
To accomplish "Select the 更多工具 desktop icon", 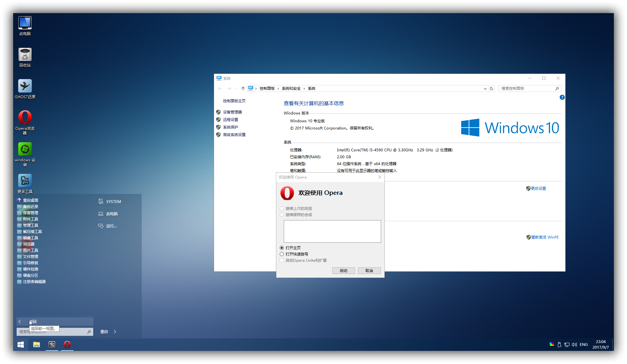I will 25,184.
